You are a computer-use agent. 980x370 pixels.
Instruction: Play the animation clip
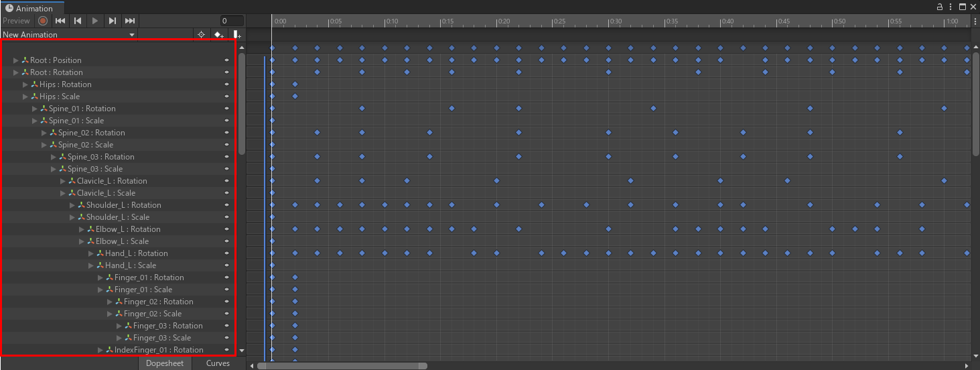pyautogui.click(x=95, y=21)
